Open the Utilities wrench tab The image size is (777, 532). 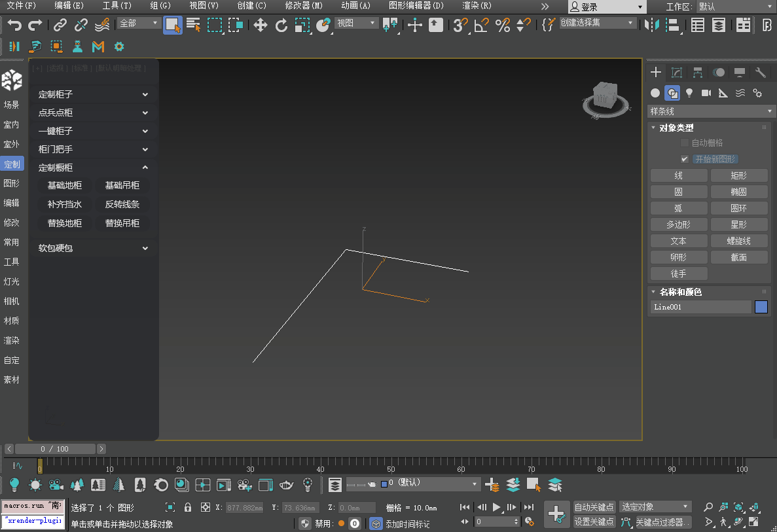pyautogui.click(x=760, y=73)
